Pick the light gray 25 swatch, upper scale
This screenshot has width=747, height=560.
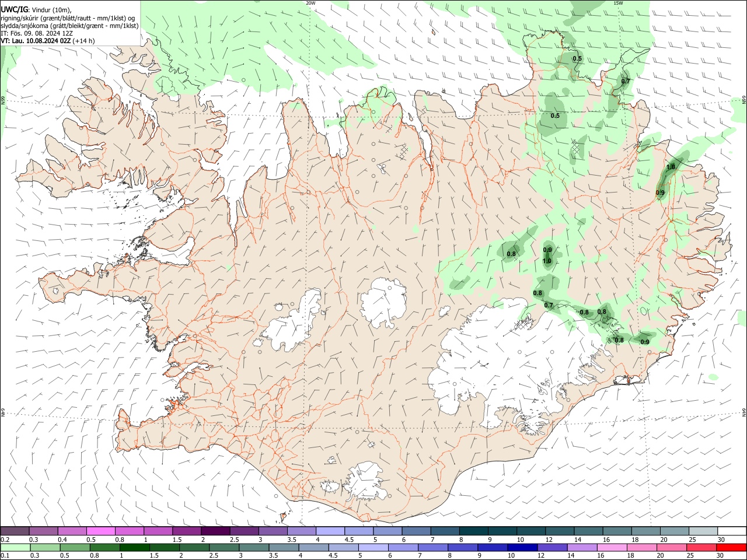[703, 531]
